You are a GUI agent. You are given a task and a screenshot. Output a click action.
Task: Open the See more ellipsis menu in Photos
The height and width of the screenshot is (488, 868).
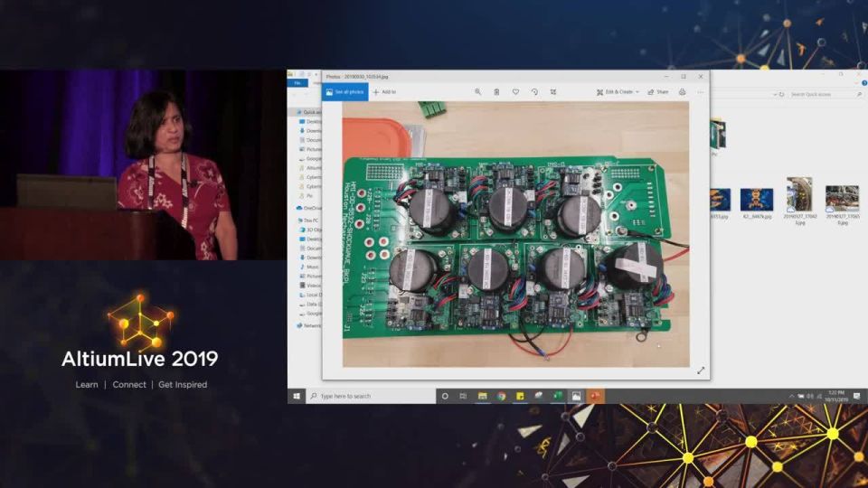pos(700,92)
